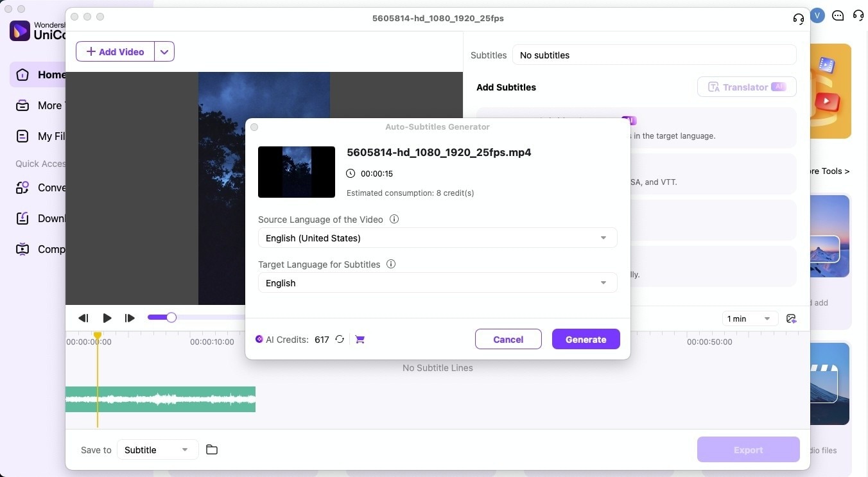The image size is (868, 477).
Task: Select the video thumbnail in the dialog
Action: (297, 172)
